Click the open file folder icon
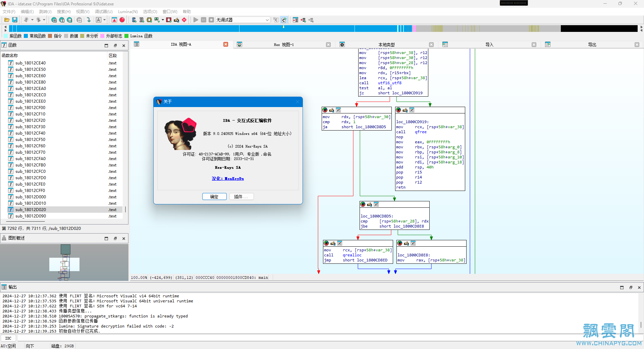 click(7, 20)
